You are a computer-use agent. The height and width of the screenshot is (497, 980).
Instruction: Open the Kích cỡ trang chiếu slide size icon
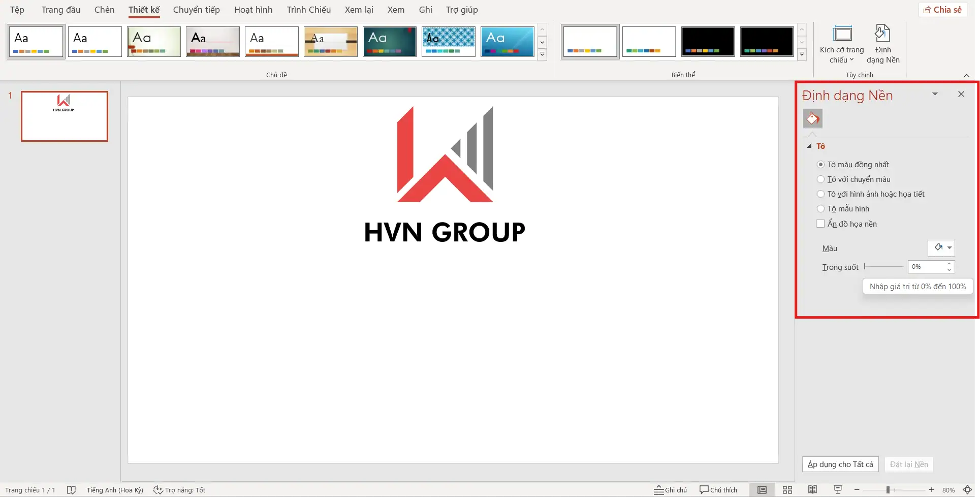point(842,35)
